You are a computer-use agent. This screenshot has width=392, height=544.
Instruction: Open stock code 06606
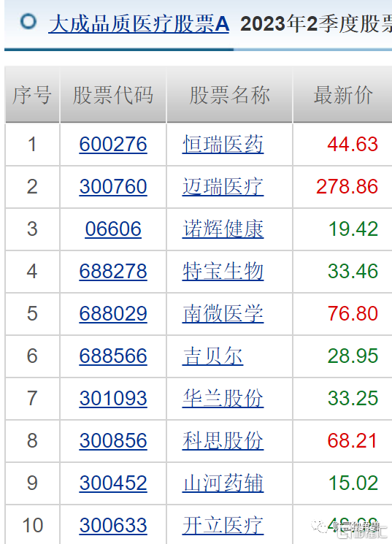tap(113, 229)
